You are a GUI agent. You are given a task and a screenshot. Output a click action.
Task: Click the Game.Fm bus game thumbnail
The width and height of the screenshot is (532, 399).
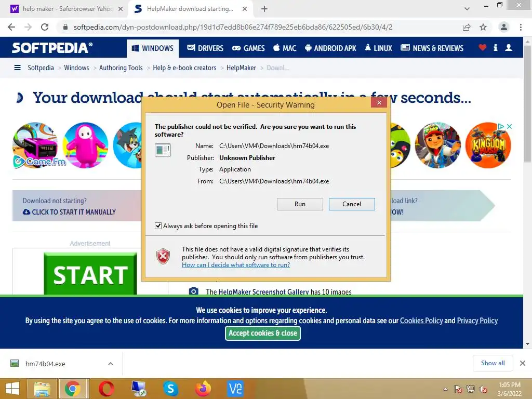pos(36,145)
